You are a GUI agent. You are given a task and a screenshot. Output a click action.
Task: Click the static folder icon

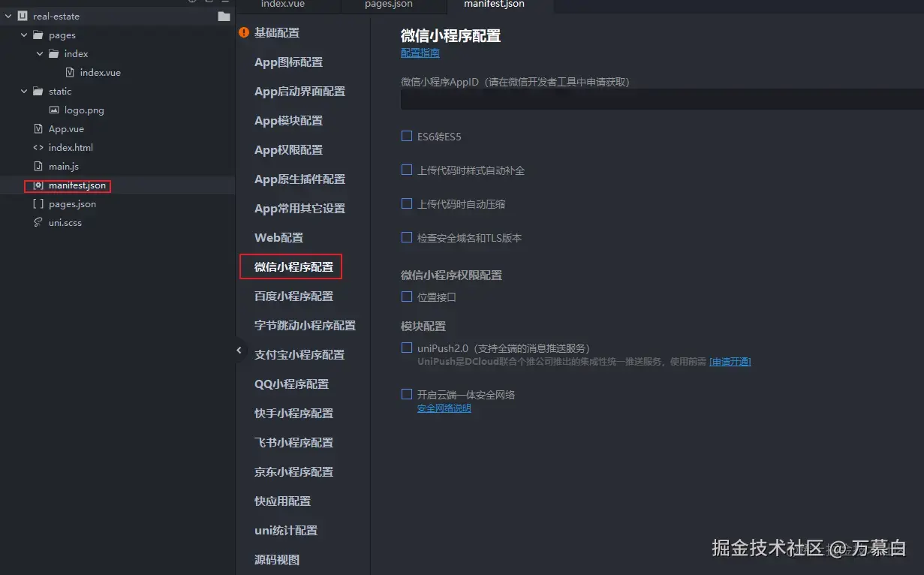(38, 91)
